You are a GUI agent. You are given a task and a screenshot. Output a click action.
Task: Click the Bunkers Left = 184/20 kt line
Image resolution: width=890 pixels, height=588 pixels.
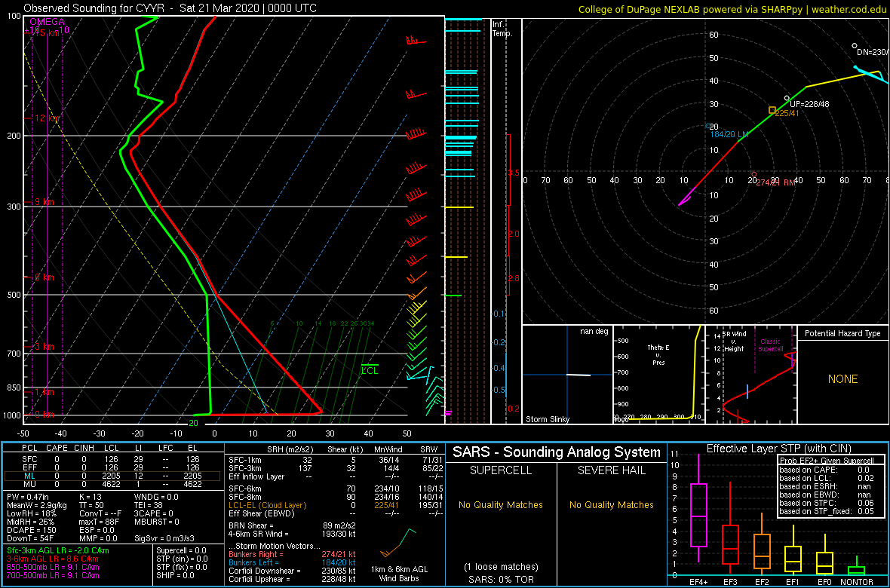292,562
